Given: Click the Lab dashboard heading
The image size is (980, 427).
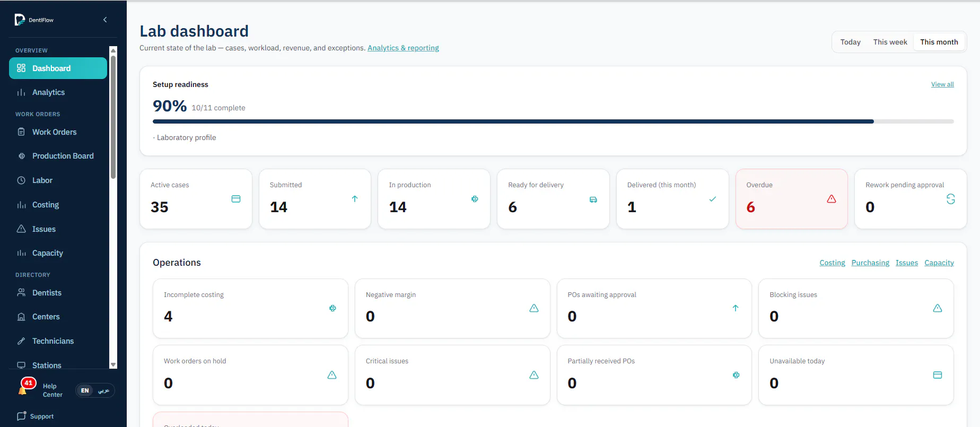Looking at the screenshot, I should click(194, 31).
